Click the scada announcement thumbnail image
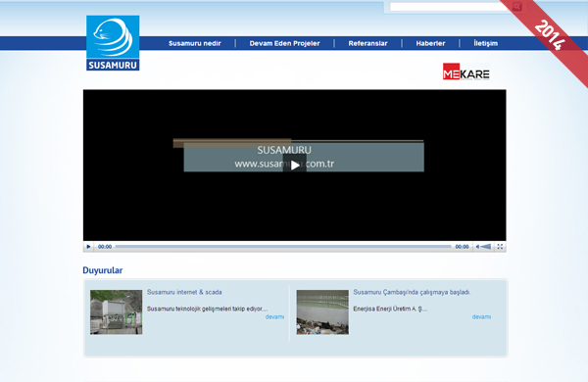 coord(117,311)
